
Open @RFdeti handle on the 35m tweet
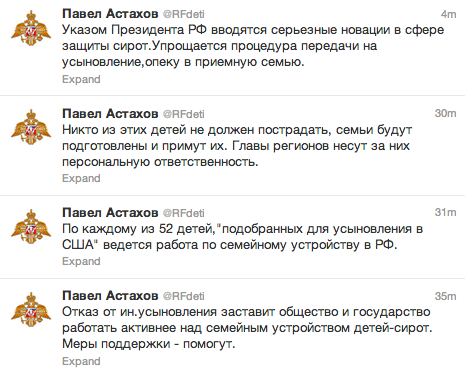184,296
